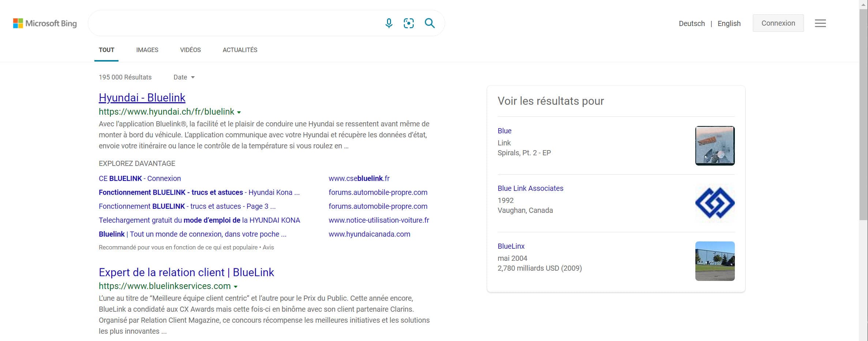The width and height of the screenshot is (868, 341).
Task: Click the page vertical scrollbar
Action: pyautogui.click(x=863, y=115)
